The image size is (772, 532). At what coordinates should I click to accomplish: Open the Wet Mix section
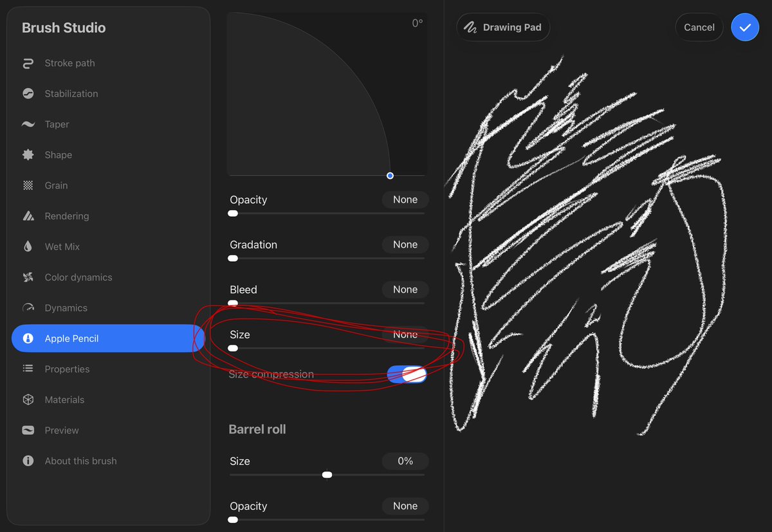click(x=108, y=246)
